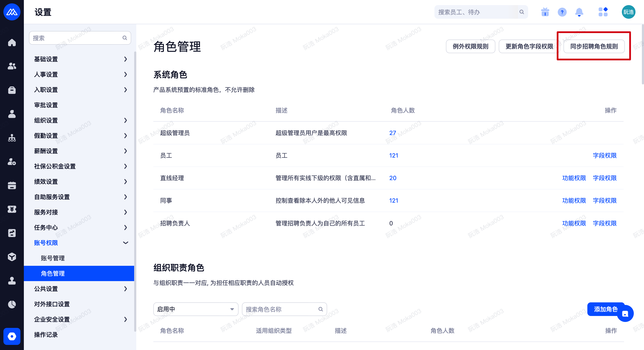This screenshot has height=350, width=644.
Task: Open 审批设置 in the settings menu
Action: click(x=46, y=105)
